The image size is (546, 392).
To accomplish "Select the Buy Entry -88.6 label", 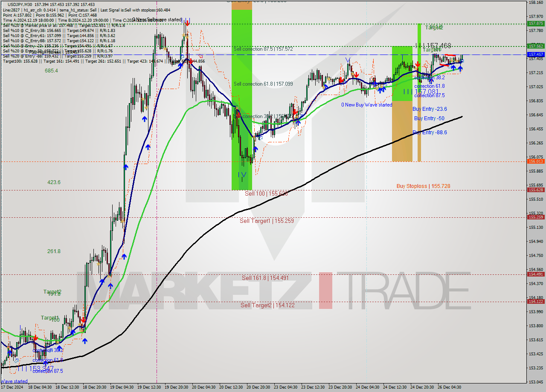I will [x=430, y=133].
